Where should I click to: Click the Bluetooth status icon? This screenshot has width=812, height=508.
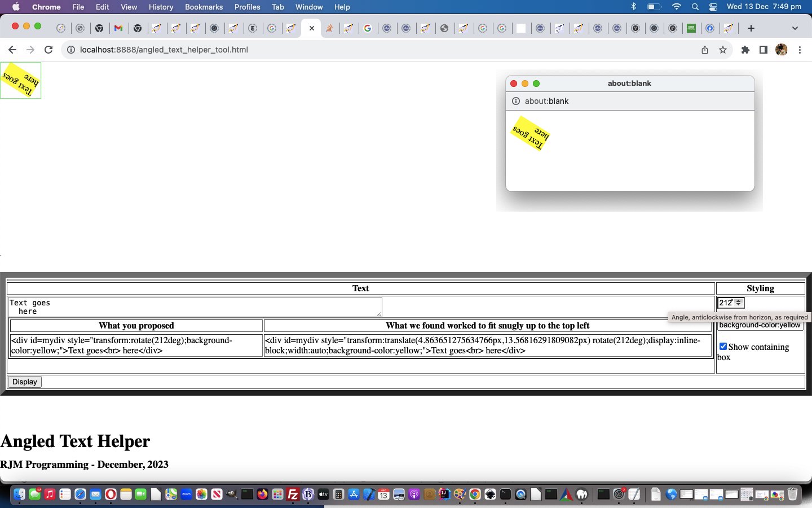(x=633, y=7)
